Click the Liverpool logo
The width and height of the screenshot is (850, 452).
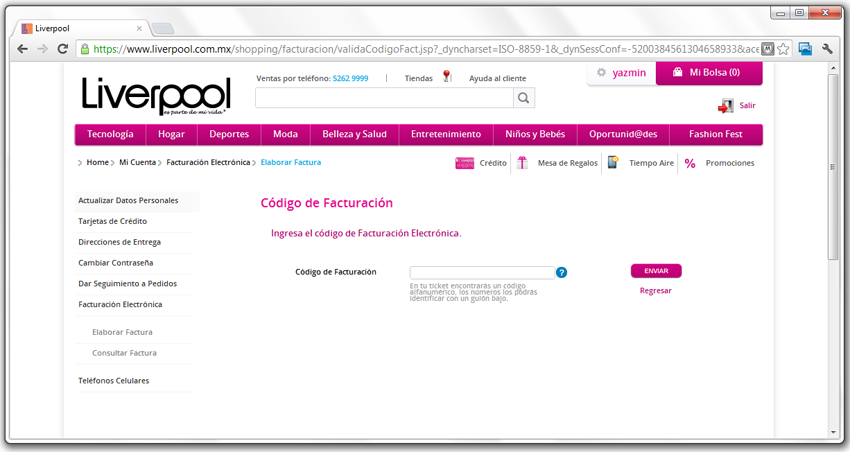(156, 96)
